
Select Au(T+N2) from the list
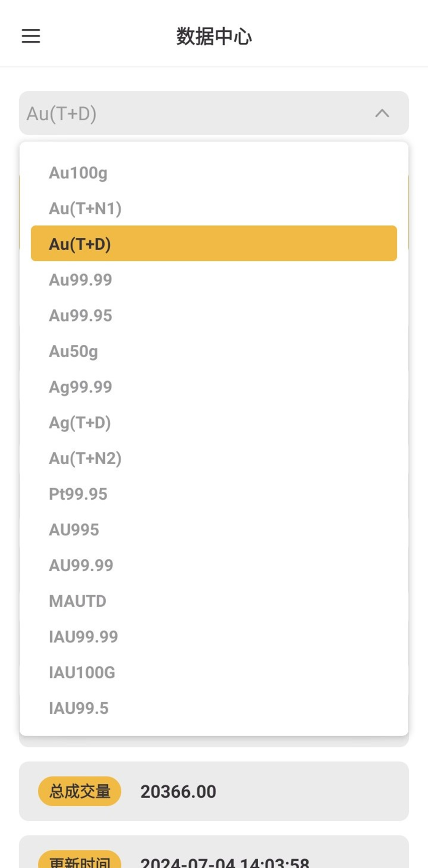point(85,458)
